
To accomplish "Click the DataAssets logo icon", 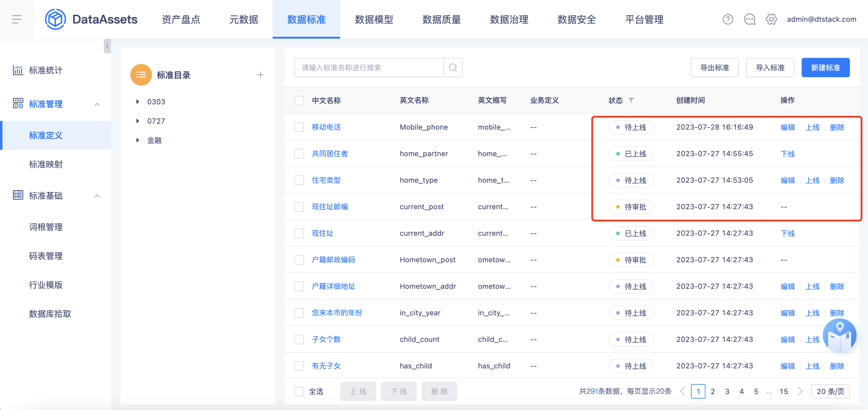I will pos(55,19).
